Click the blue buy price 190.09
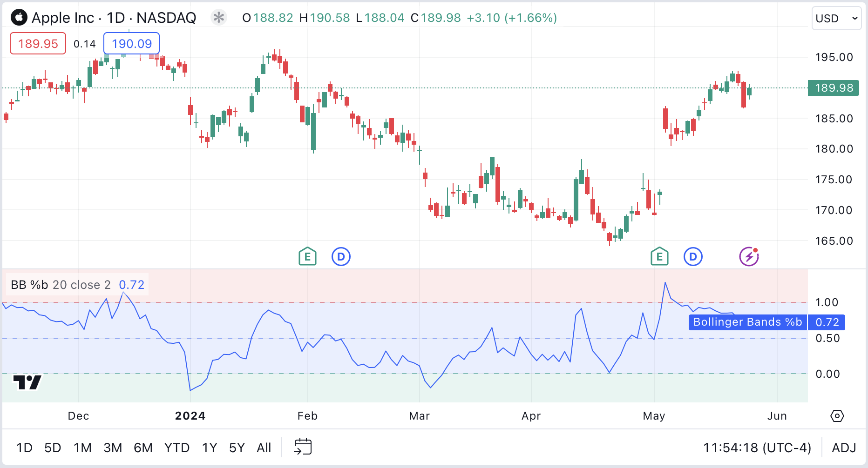The height and width of the screenshot is (468, 868). (131, 44)
